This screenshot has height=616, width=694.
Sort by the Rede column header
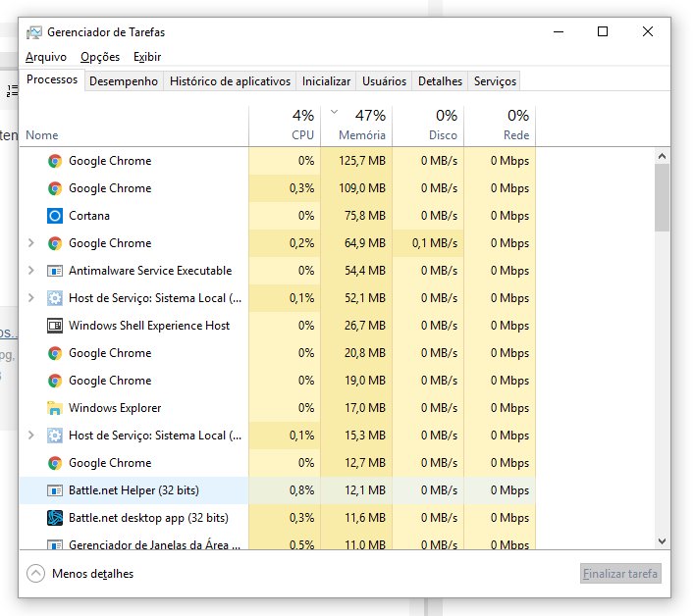[500, 127]
